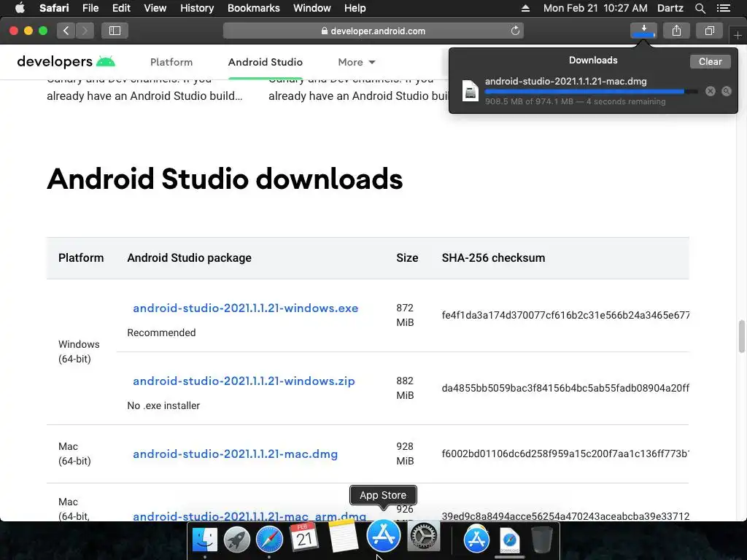Open System Preferences from the Dock
Screen dimensions: 747x560
(424, 537)
